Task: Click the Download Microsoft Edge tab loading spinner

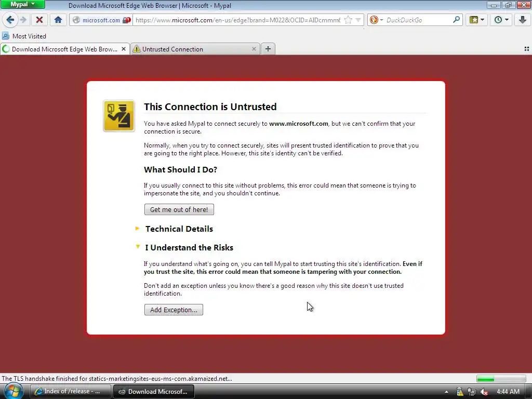Action: (x=6, y=49)
